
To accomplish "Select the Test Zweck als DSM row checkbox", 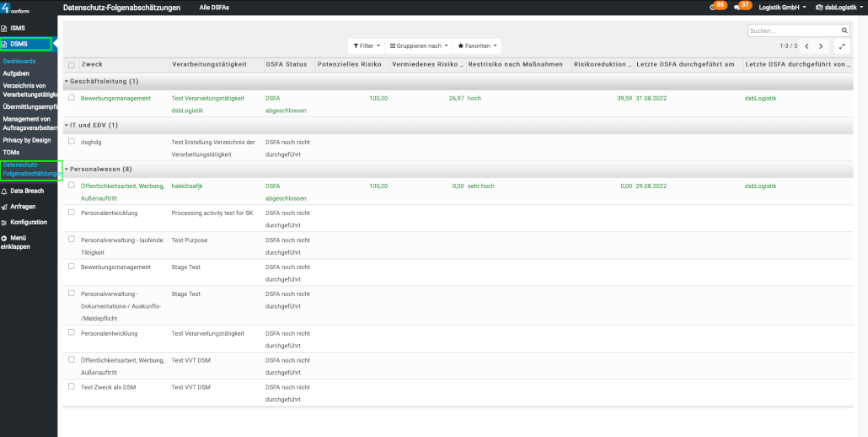I will point(72,386).
